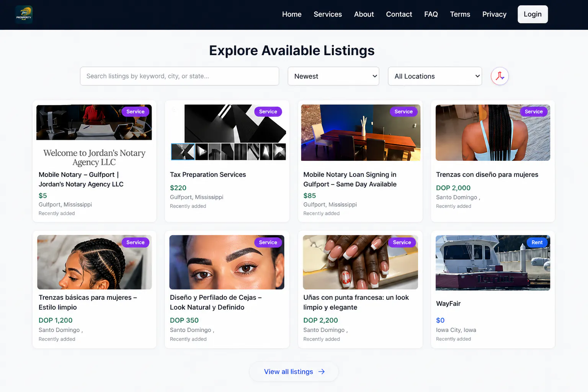Open the Gulfport loan signing table photo
Screen dimensions: 588x392
361,132
